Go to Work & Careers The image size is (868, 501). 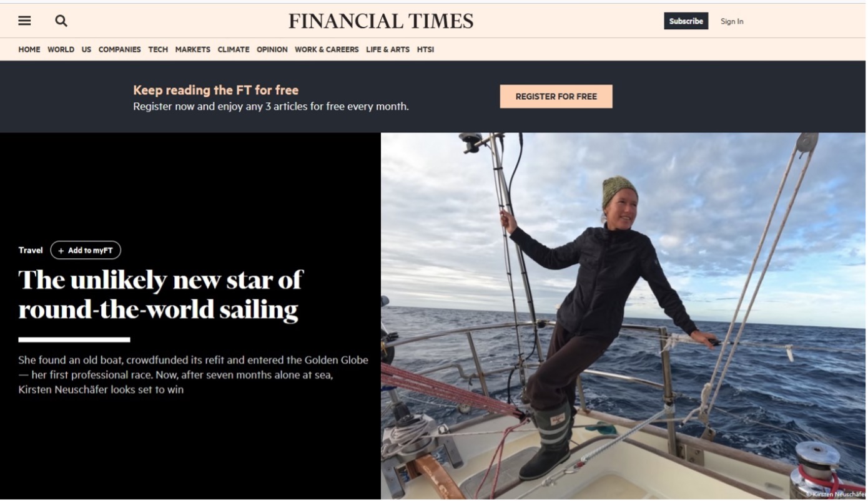coord(327,49)
